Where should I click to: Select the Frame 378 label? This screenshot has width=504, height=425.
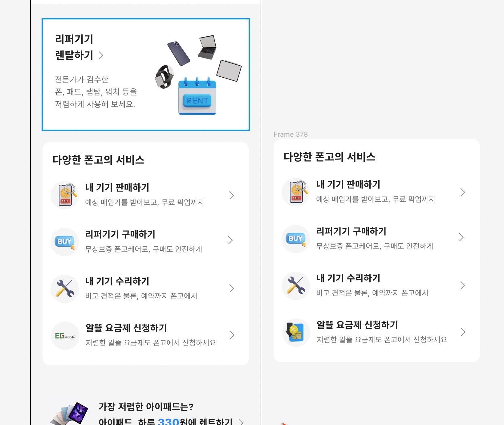coord(291,134)
